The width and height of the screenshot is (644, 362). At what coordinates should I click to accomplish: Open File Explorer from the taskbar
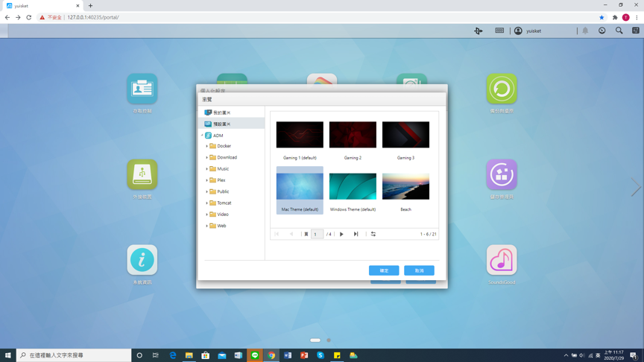pyautogui.click(x=189, y=355)
